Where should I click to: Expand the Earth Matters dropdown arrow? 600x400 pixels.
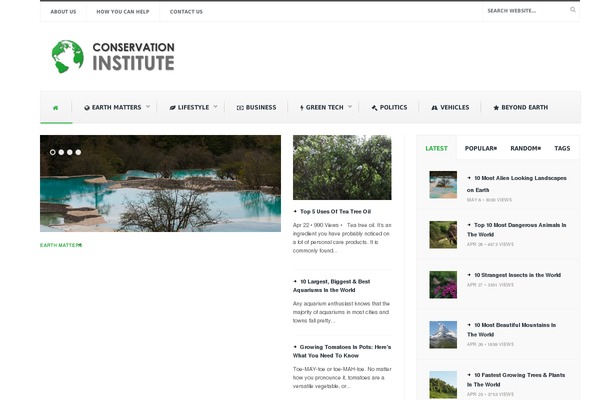[148, 107]
